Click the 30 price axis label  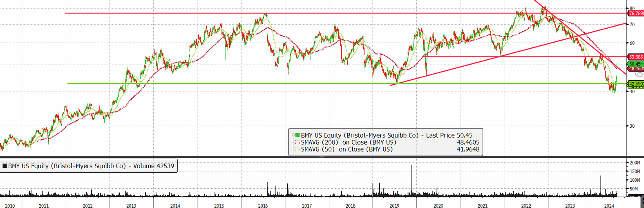coord(632,126)
